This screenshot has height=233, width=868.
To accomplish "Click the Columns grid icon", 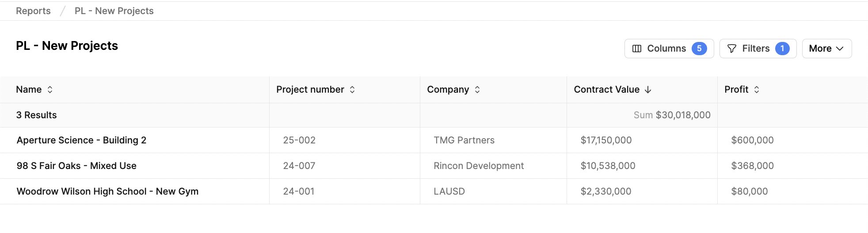I will point(637,49).
